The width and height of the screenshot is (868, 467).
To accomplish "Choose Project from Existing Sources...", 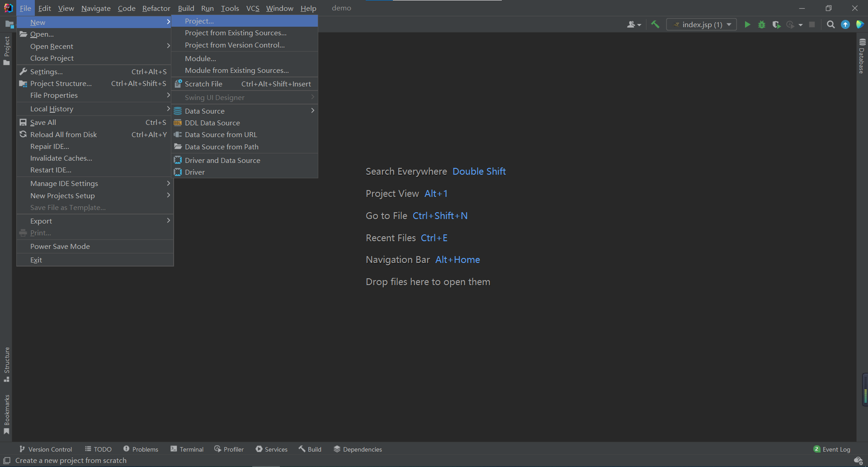I will tap(245, 33).
